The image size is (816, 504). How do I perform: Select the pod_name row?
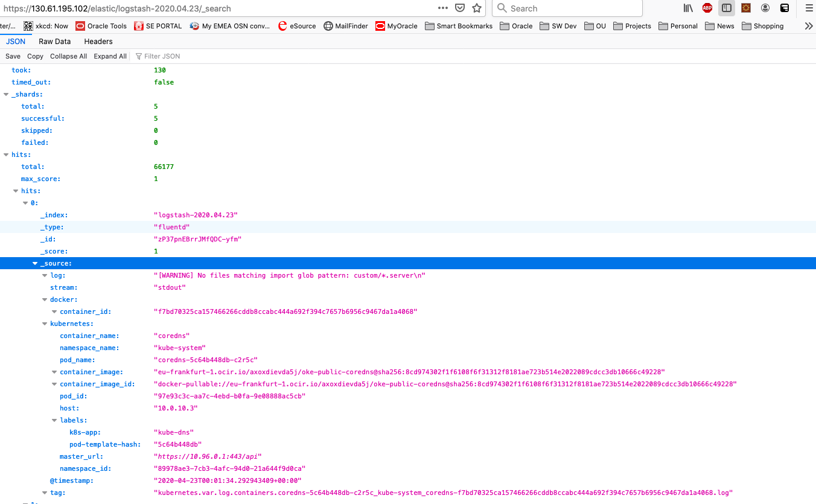click(x=408, y=360)
